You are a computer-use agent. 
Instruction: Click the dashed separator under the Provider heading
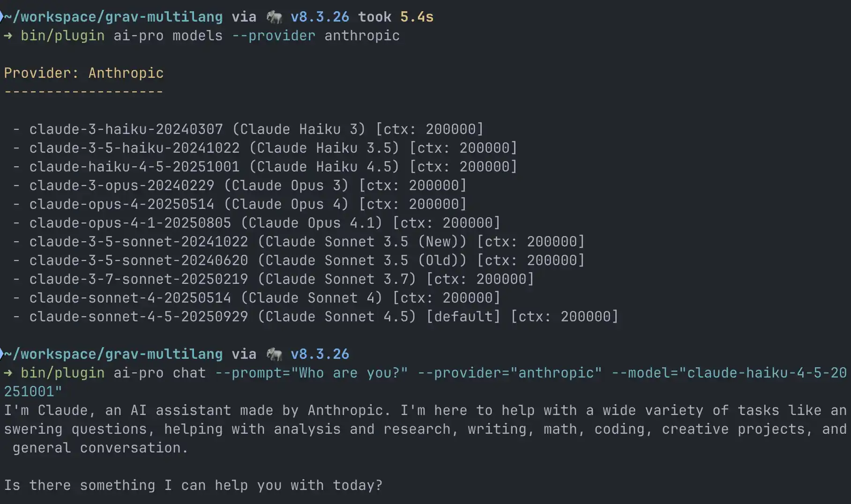click(x=84, y=91)
